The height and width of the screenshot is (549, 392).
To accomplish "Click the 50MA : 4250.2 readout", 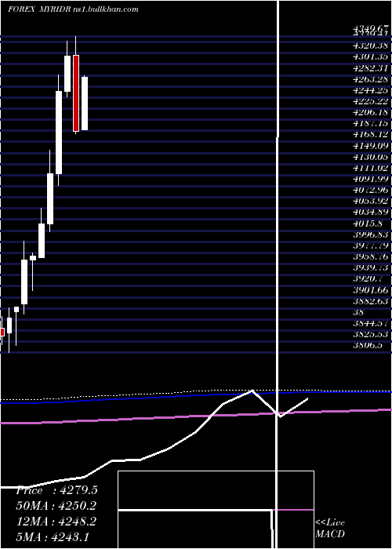I will [56, 506].
